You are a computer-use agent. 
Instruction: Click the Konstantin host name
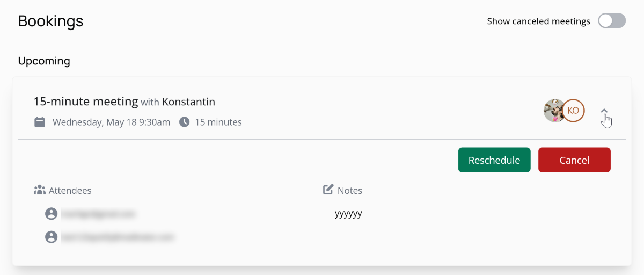coord(188,102)
